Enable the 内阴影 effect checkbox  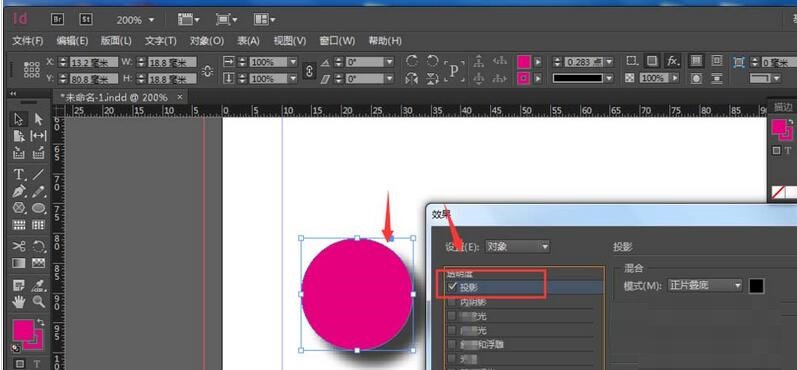[x=452, y=302]
